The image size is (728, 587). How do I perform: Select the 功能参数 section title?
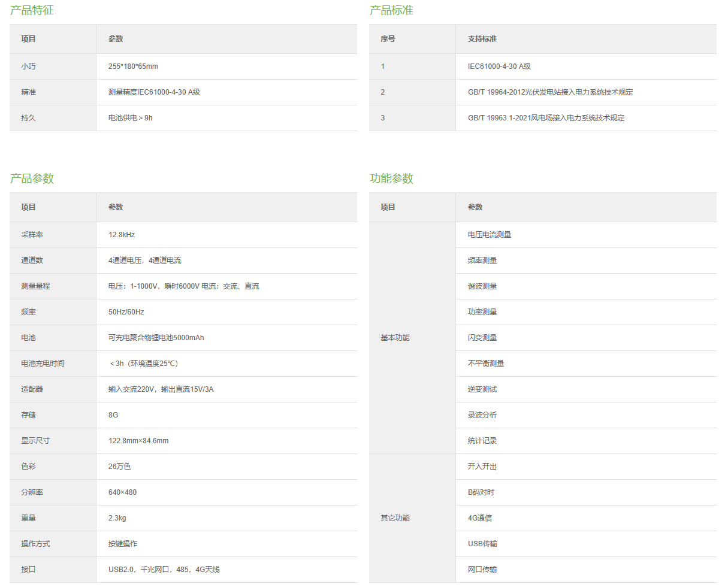(391, 178)
